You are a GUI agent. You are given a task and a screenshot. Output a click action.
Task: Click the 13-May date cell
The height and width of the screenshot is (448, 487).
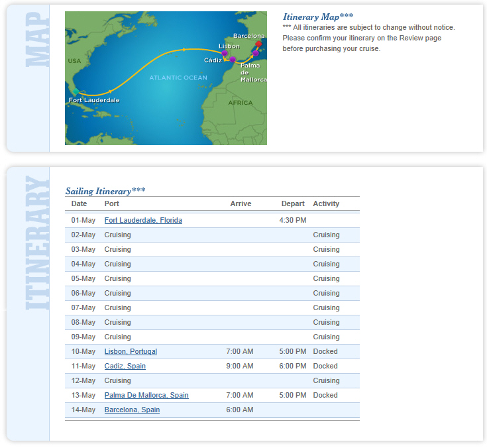83,395
